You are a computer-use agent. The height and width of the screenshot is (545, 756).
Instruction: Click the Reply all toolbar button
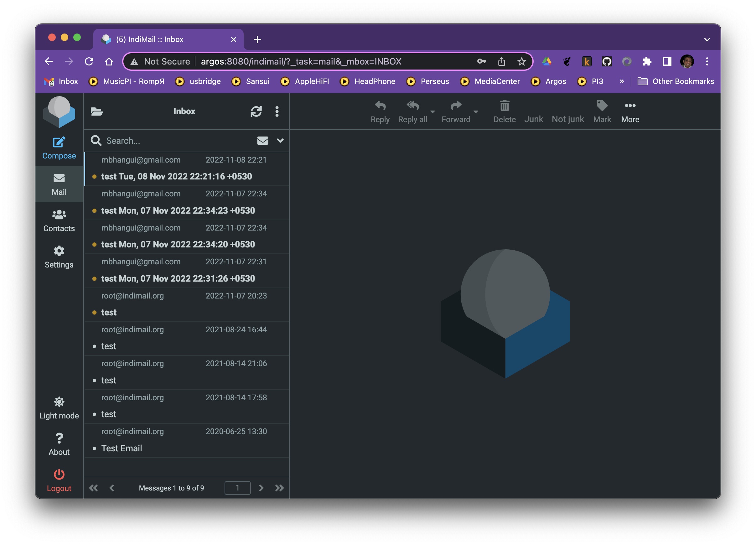pos(412,112)
